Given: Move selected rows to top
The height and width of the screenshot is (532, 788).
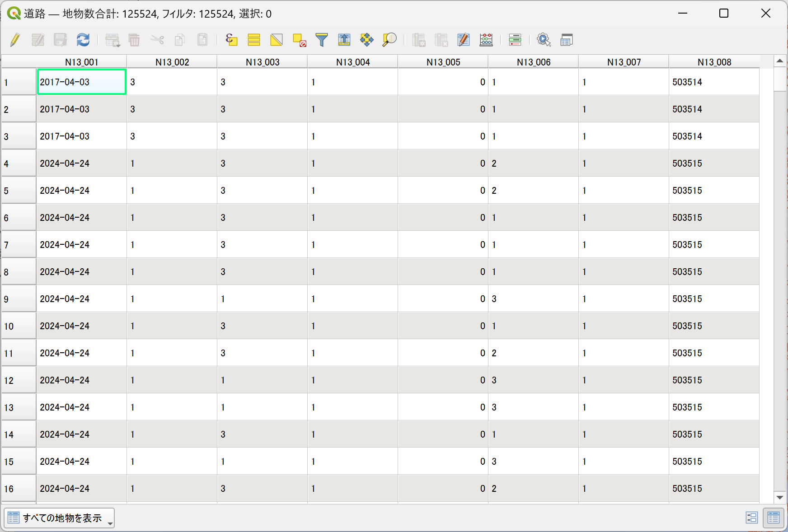Looking at the screenshot, I should pos(344,40).
